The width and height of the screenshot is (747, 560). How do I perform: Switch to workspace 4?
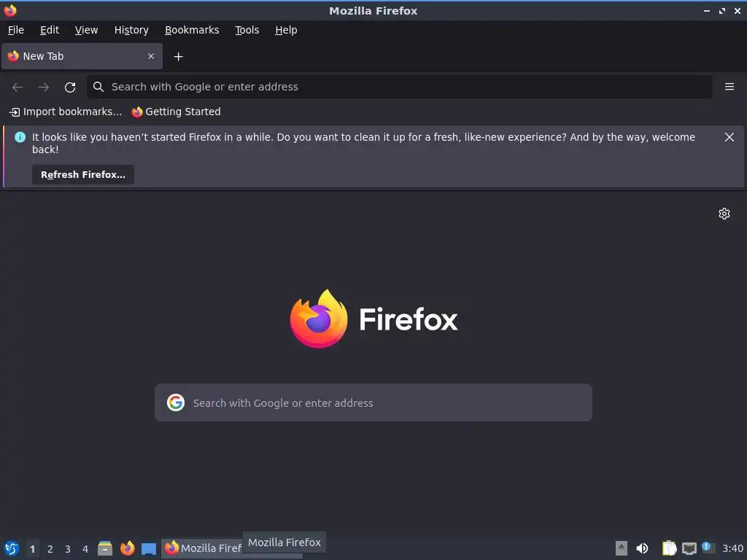(85, 549)
